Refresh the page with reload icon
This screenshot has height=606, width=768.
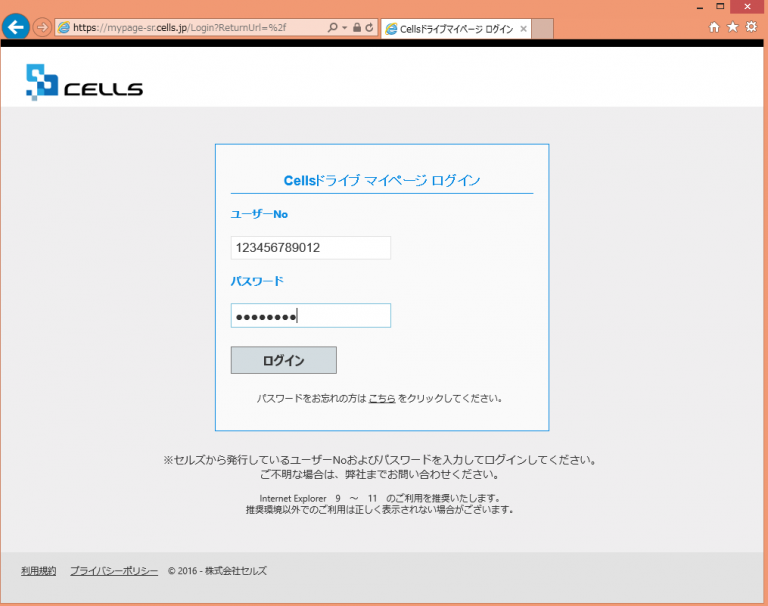(370, 28)
